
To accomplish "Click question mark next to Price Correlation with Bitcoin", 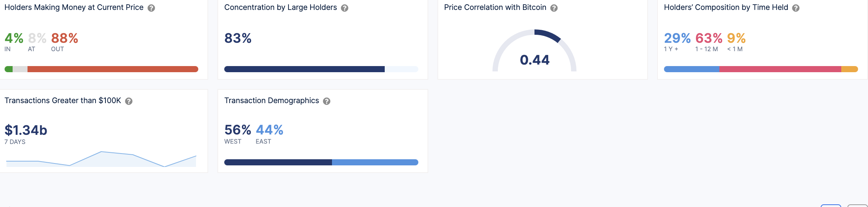I will (x=554, y=8).
